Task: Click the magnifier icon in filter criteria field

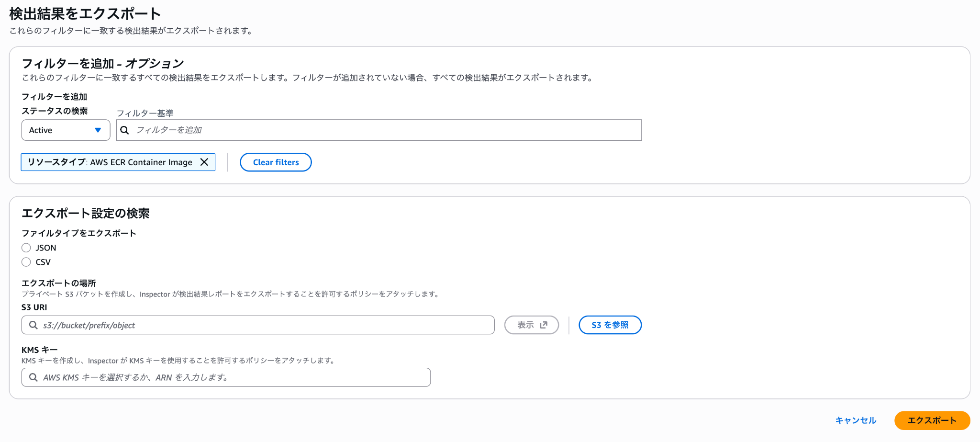Action: click(124, 130)
